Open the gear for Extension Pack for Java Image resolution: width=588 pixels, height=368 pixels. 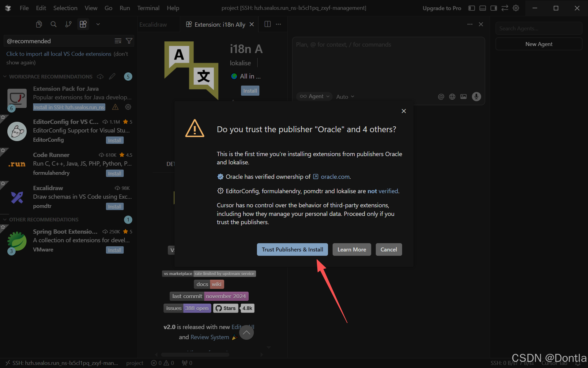pyautogui.click(x=128, y=107)
